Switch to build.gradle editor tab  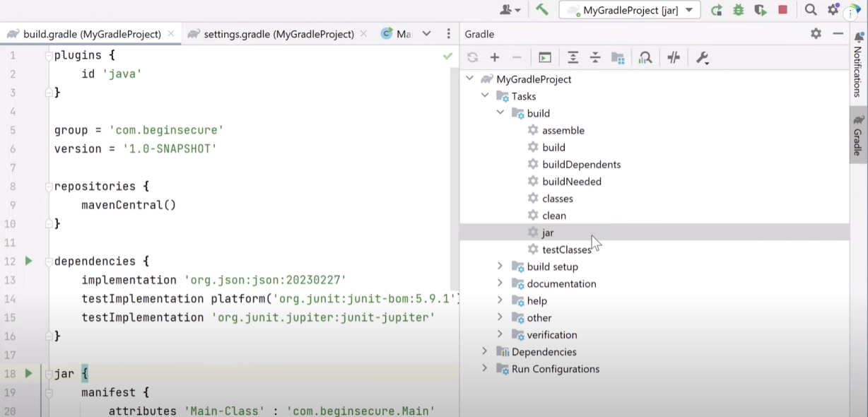(92, 34)
